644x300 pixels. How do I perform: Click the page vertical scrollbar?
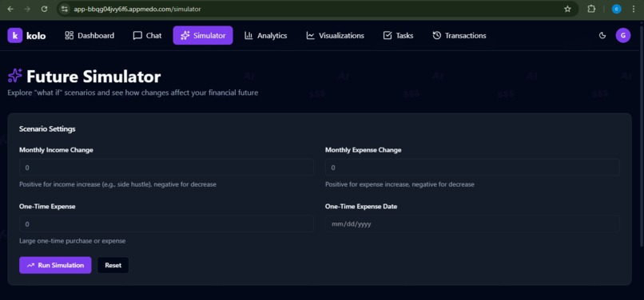pyautogui.click(x=642, y=136)
